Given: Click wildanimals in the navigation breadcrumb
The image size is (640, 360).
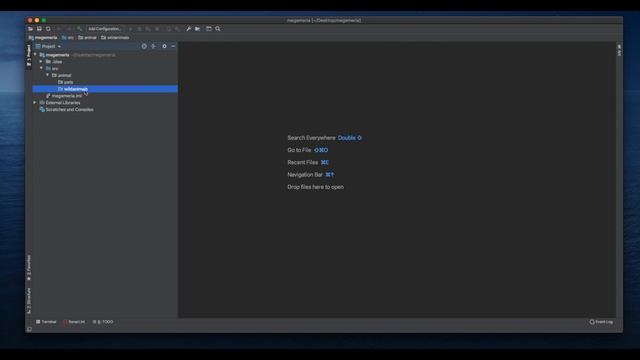Looking at the screenshot, I should pyautogui.click(x=116, y=38).
